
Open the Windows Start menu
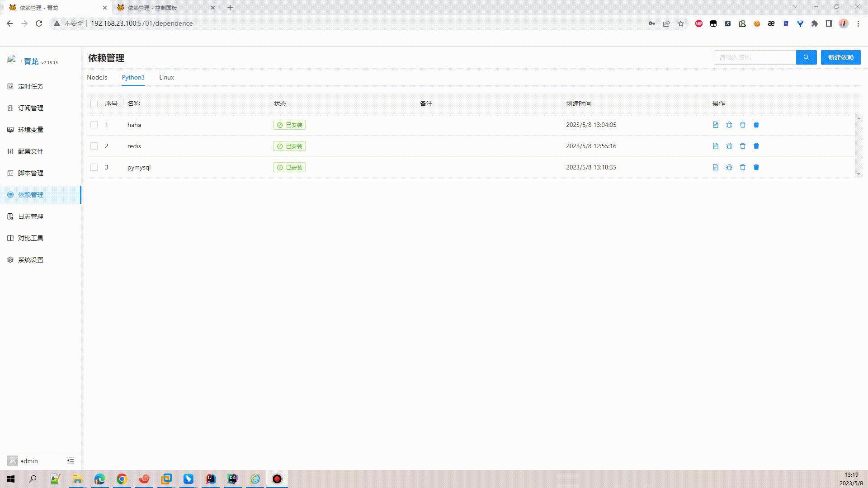point(11,479)
